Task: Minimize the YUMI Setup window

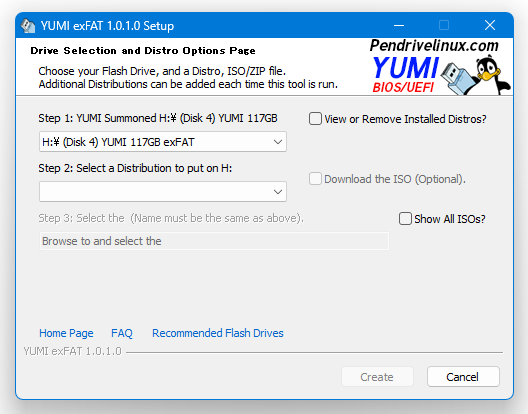Action: [x=399, y=25]
